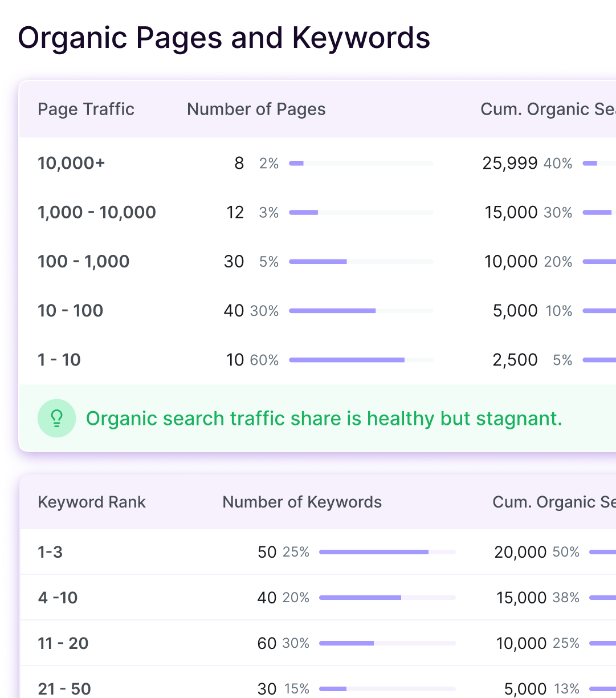The image size is (616, 698).
Task: Click the 30% pages progress bar
Action: click(x=361, y=311)
